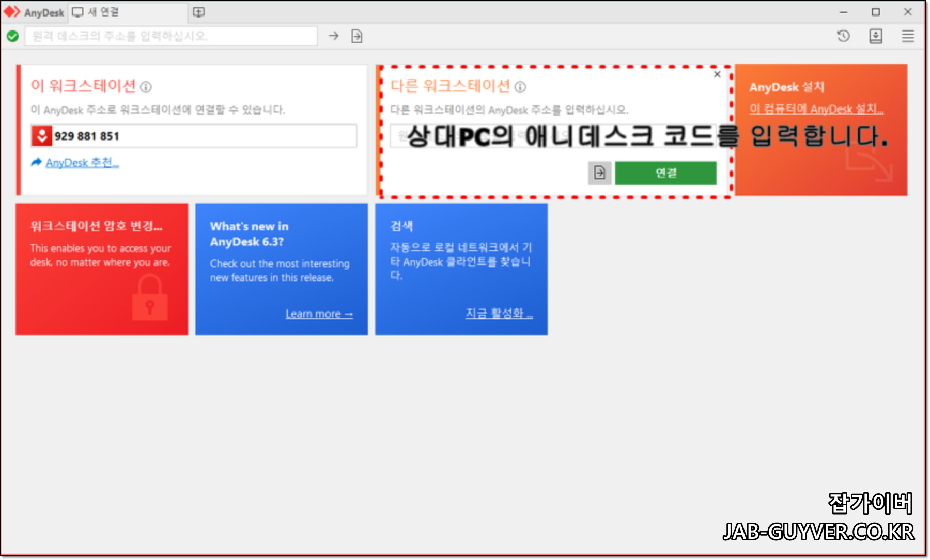The height and width of the screenshot is (560, 930).
Task: Open the AnyDesk 추천 link
Action: pyautogui.click(x=83, y=163)
